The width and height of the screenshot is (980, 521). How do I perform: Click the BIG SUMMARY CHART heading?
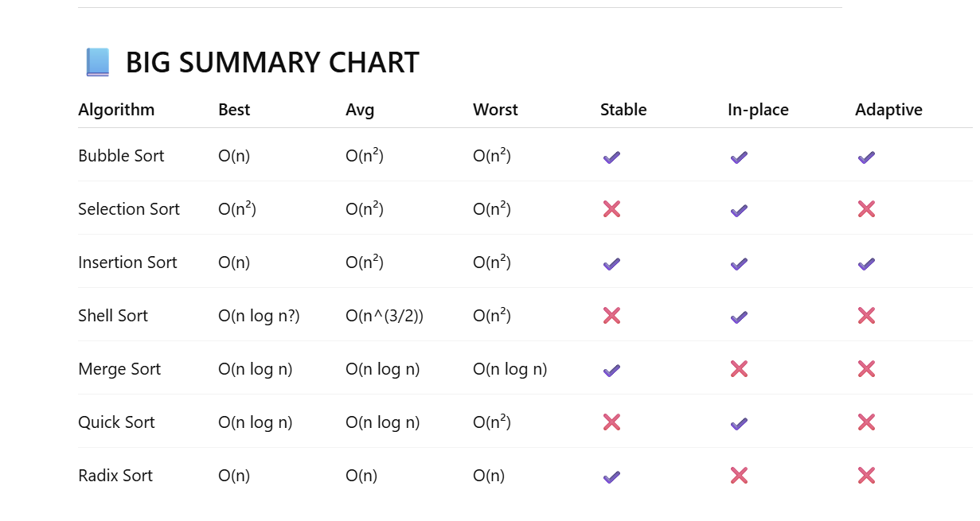tap(272, 62)
